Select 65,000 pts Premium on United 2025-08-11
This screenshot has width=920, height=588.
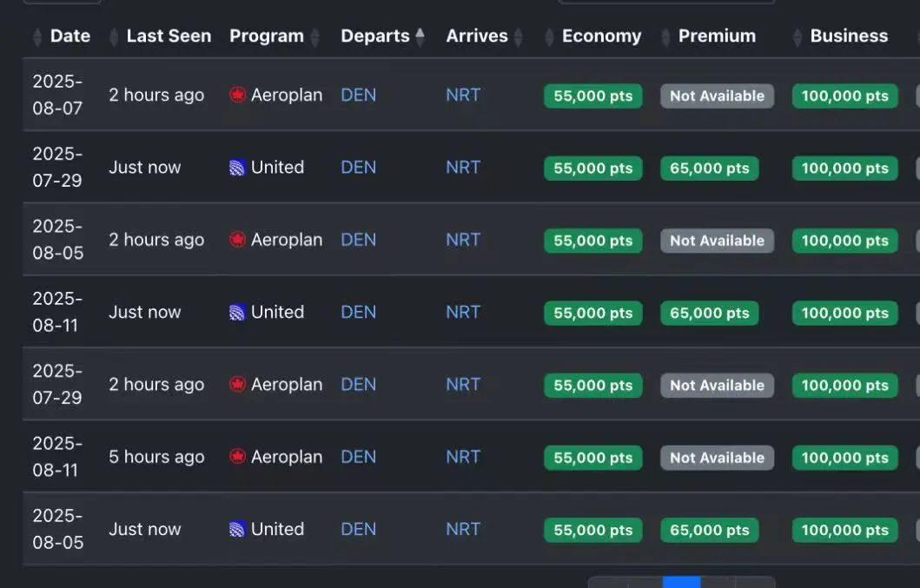click(710, 313)
